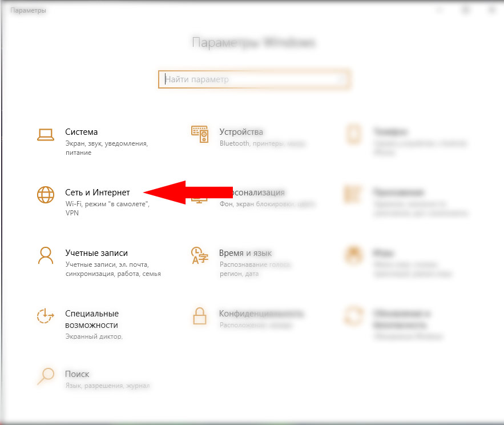This screenshot has width=504, height=425.
Task: Open the Учетные записи heading
Action: 96,253
